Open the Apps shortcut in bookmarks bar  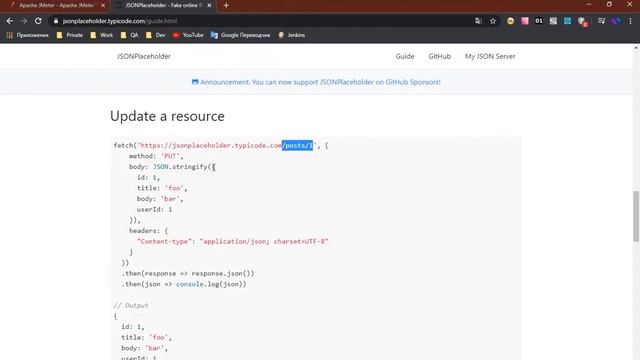tap(27, 35)
